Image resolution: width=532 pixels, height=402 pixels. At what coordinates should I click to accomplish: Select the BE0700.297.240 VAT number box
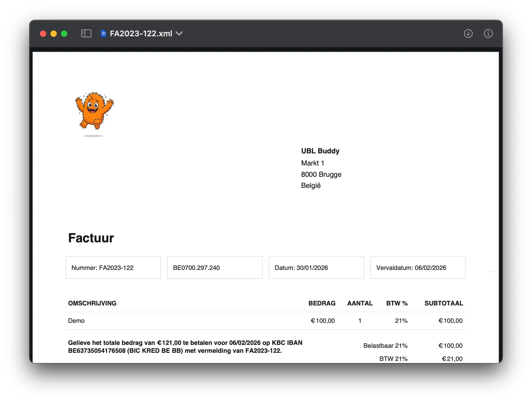pyautogui.click(x=215, y=268)
